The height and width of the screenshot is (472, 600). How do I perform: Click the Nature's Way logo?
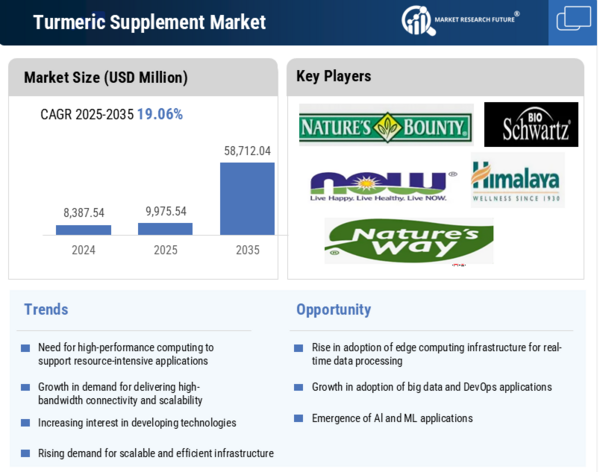[408, 240]
